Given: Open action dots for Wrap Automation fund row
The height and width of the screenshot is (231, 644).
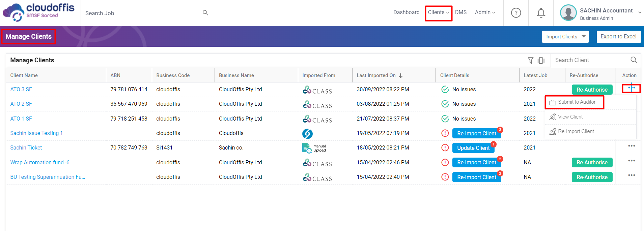Looking at the screenshot, I should [631, 161].
